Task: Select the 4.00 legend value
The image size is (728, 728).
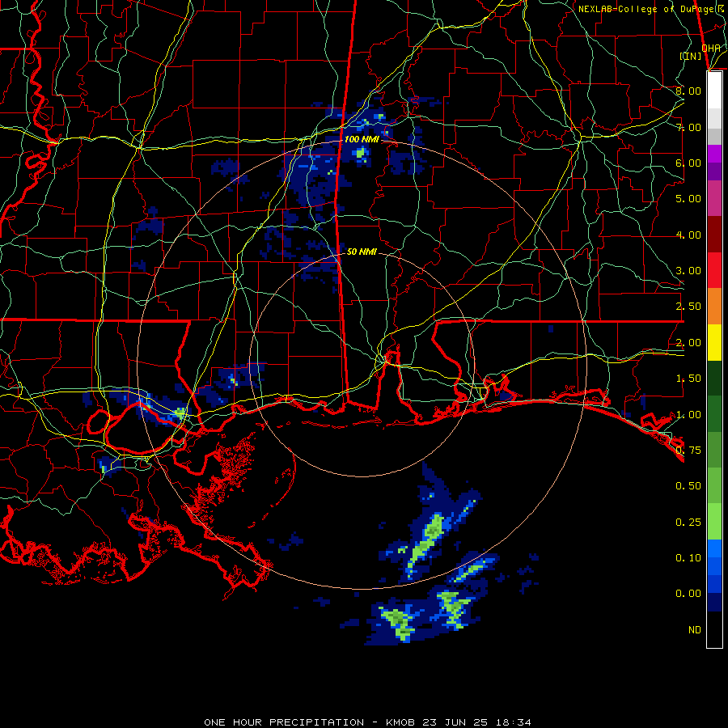Action: click(688, 235)
